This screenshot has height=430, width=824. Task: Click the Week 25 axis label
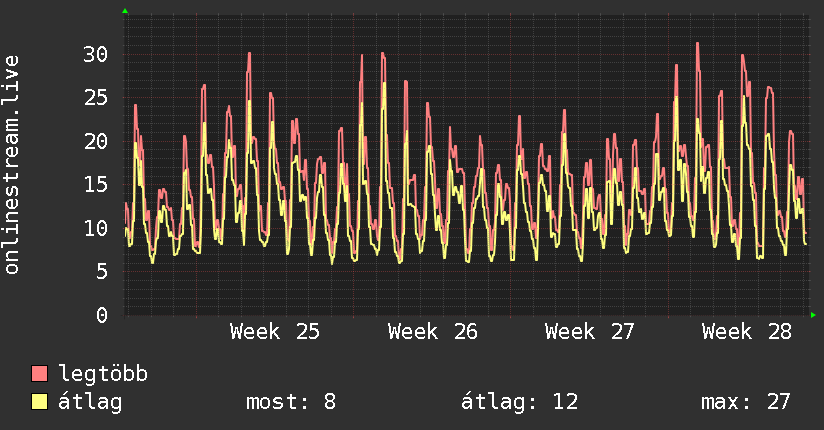pos(275,332)
